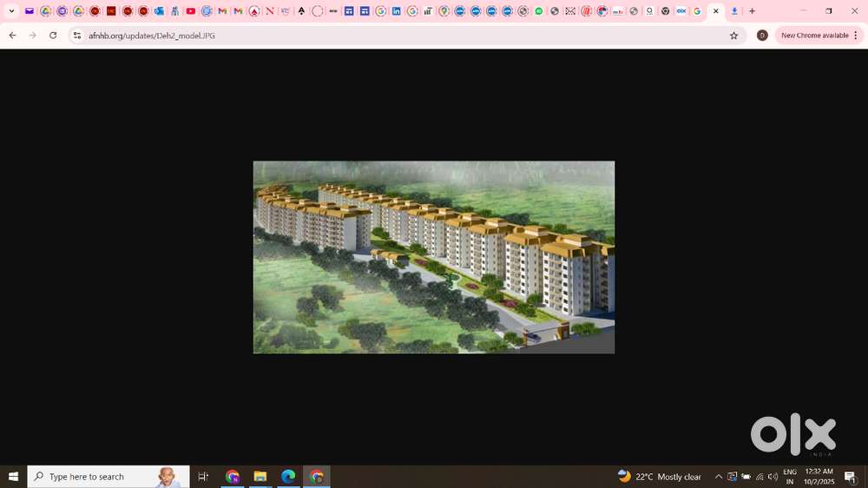Image resolution: width=868 pixels, height=488 pixels.
Task: Open the Downloads icon in tab strip
Action: [x=734, y=11]
